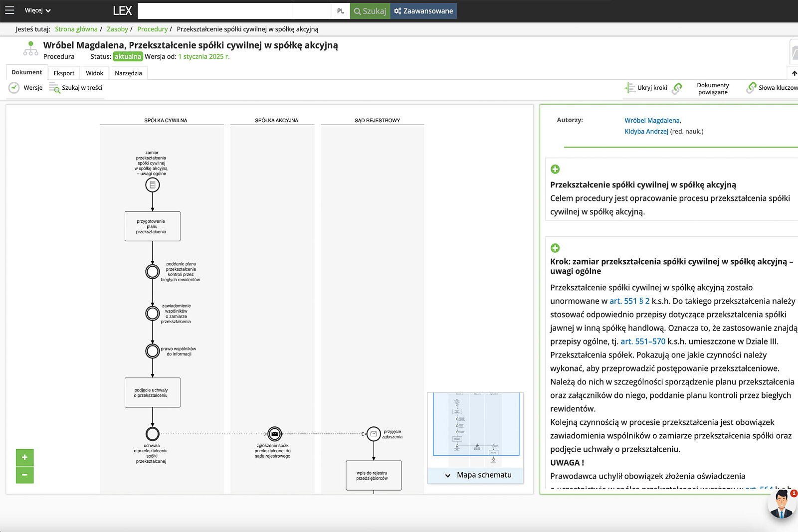Click the Zaawansowane advanced search button

423,11
